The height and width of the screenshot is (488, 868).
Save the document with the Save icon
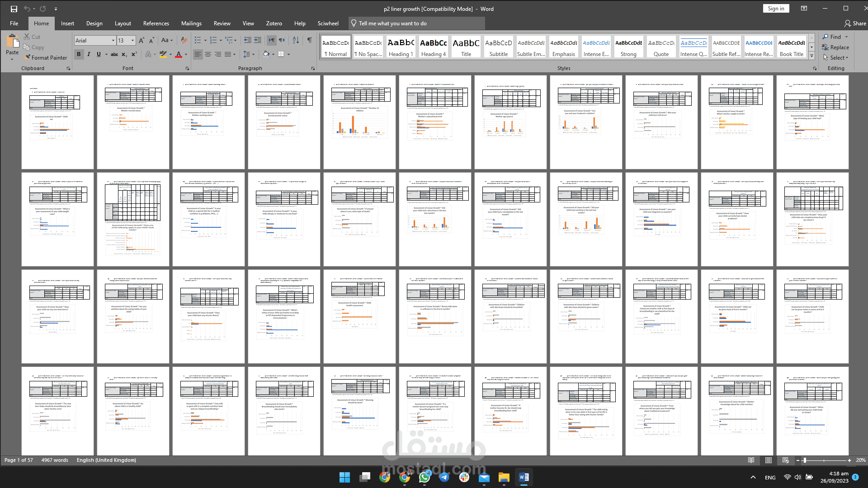pyautogui.click(x=14, y=9)
